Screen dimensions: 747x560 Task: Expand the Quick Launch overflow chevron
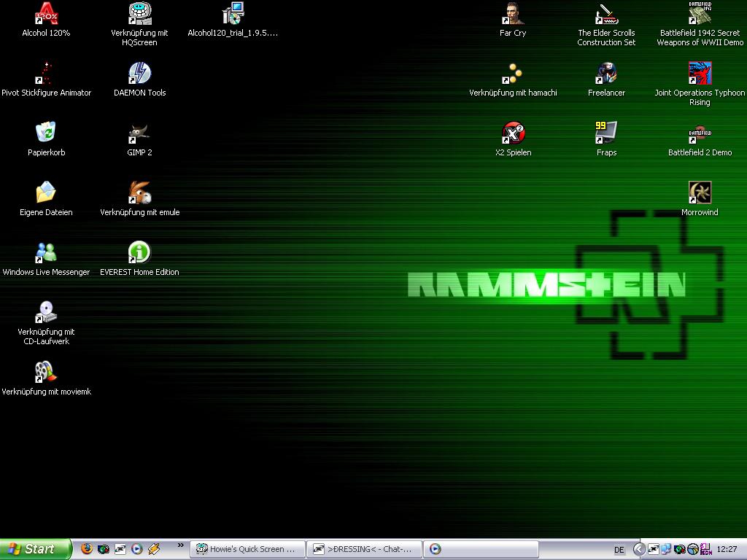[x=181, y=545]
